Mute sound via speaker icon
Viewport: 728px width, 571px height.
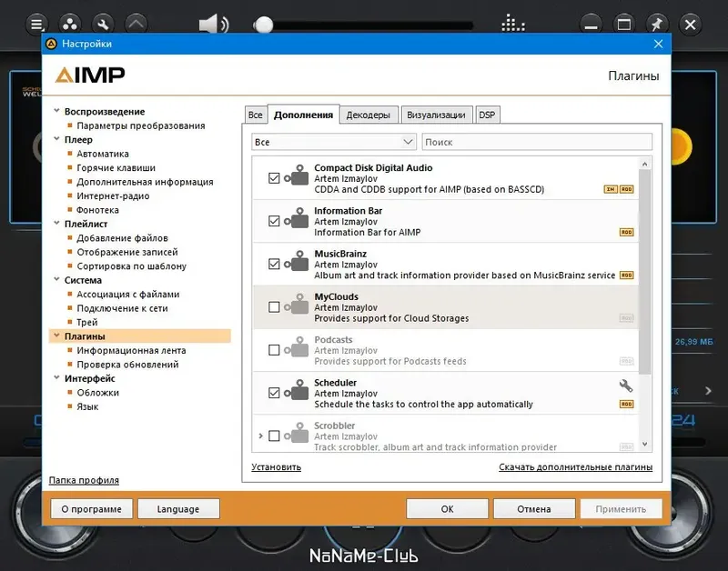pyautogui.click(x=214, y=25)
